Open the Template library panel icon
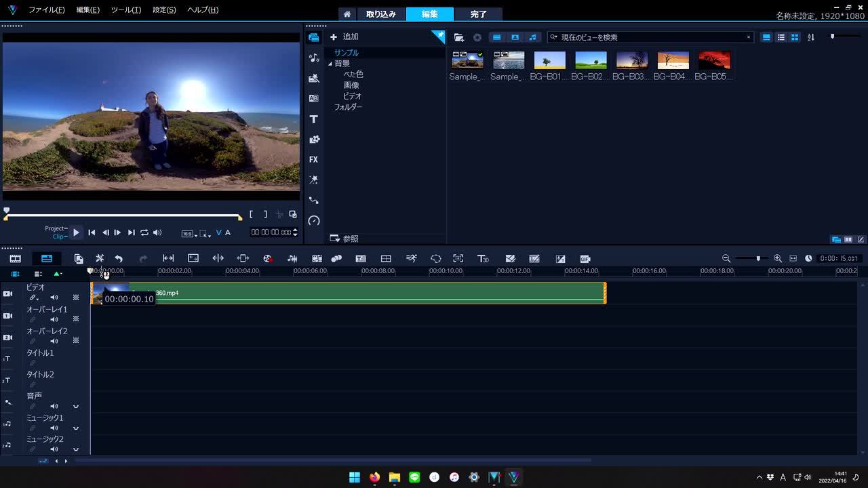 click(x=313, y=78)
